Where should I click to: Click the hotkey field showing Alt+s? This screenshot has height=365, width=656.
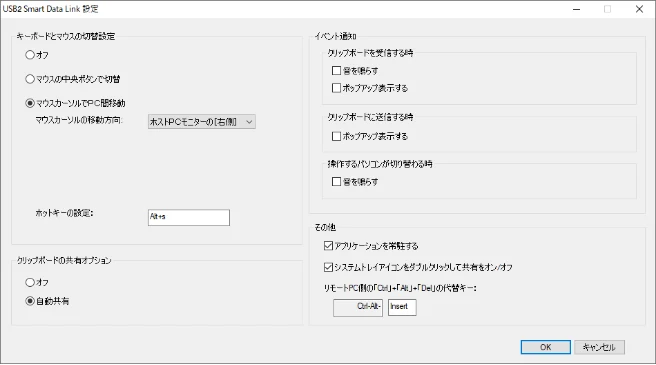pos(189,217)
